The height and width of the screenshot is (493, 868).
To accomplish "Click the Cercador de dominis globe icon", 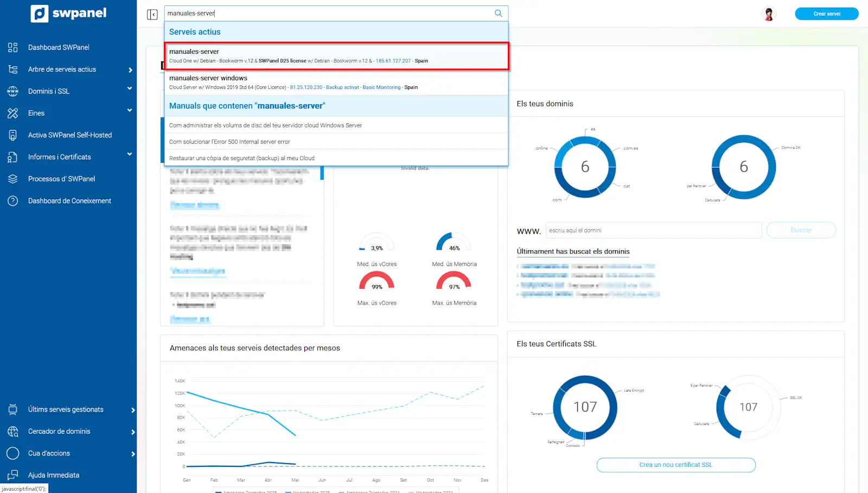I will tap(13, 432).
